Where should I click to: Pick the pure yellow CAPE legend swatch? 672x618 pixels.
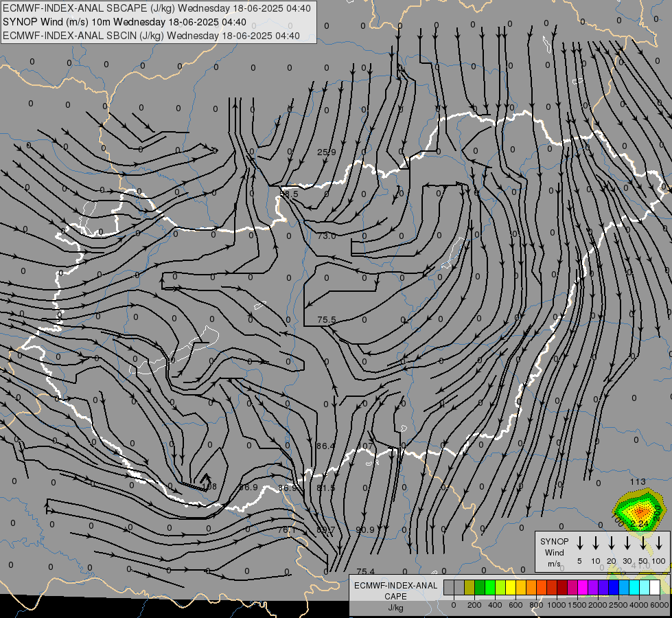(x=511, y=587)
